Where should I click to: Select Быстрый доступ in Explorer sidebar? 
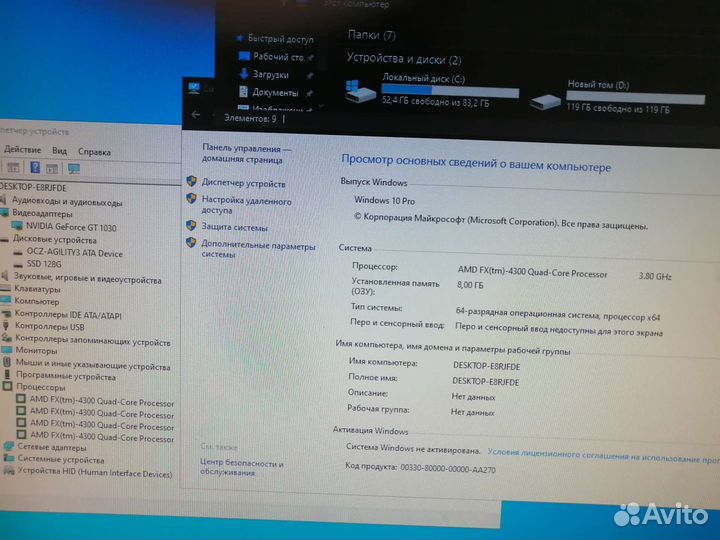coord(281,39)
